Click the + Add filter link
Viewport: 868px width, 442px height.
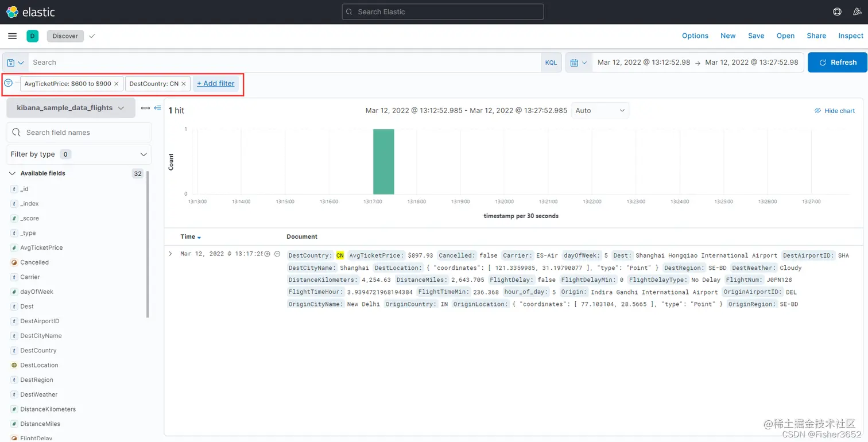[216, 83]
